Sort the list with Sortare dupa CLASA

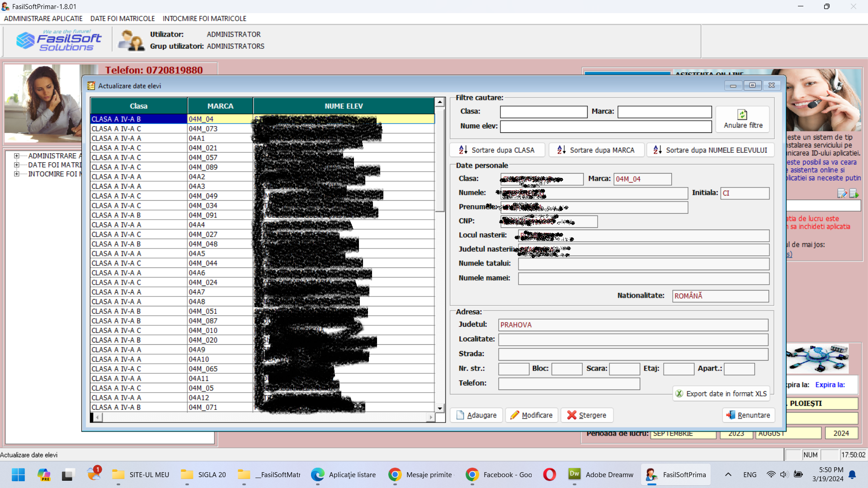(x=496, y=150)
